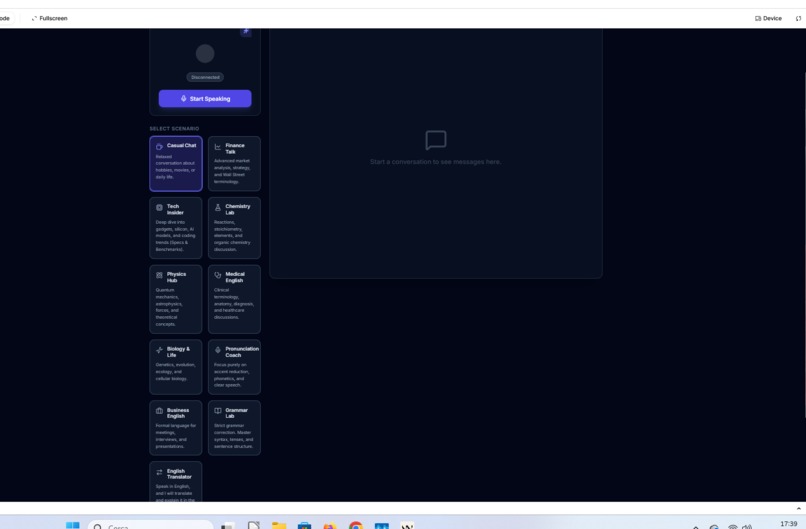
Task: Click the small up chevron above the clock
Action: click(x=798, y=508)
